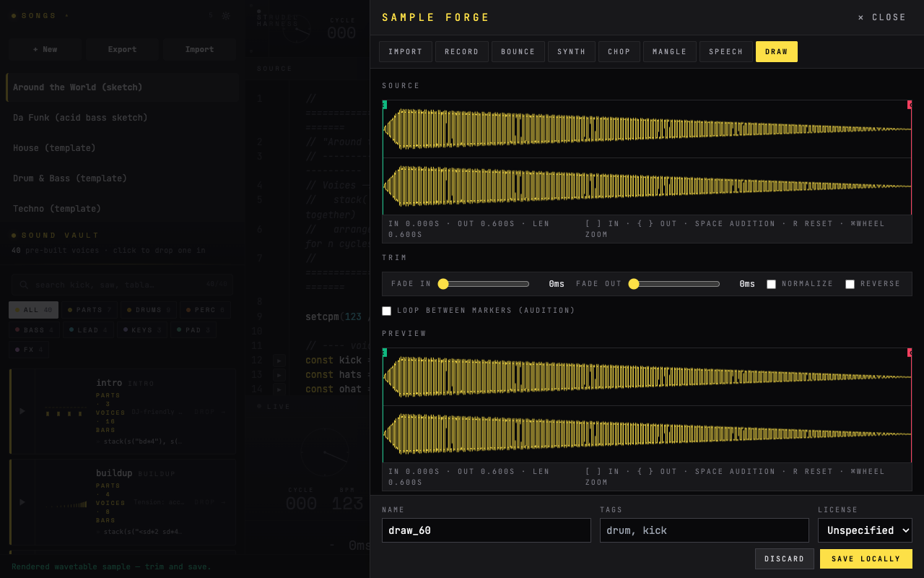Open the Drum & Bass (template) song
This screenshot has width=924, height=578.
tap(122, 178)
